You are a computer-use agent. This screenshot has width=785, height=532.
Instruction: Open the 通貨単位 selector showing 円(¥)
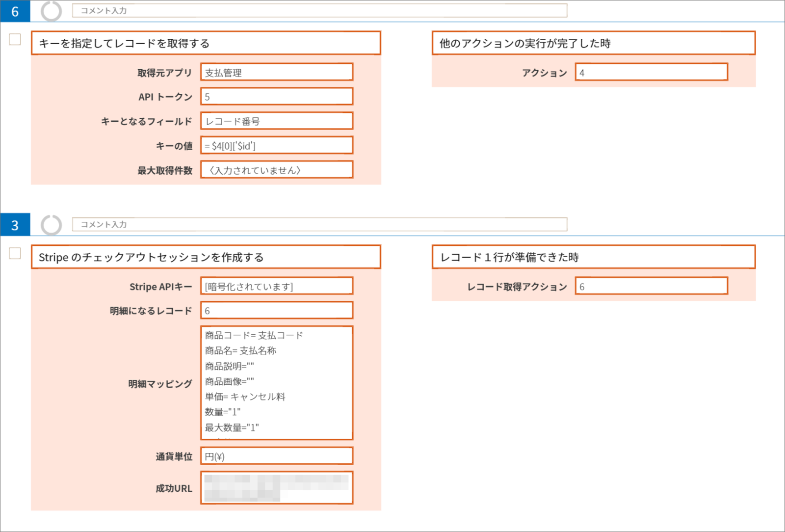pyautogui.click(x=277, y=456)
